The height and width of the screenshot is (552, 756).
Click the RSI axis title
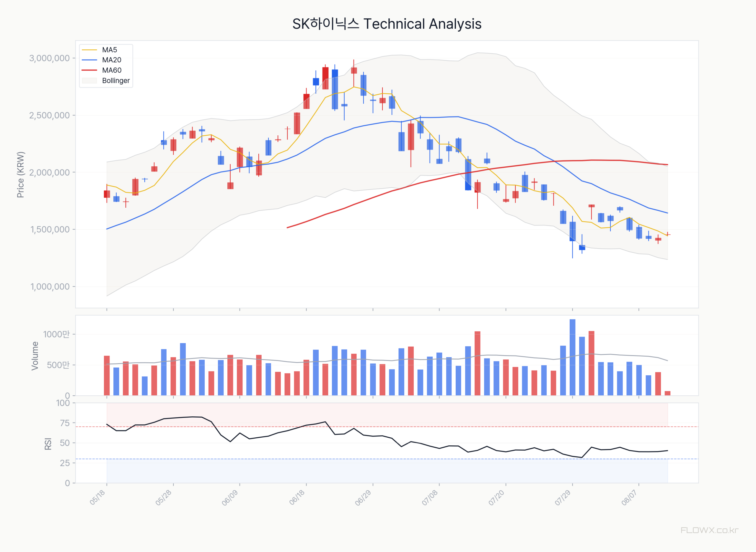(48, 444)
